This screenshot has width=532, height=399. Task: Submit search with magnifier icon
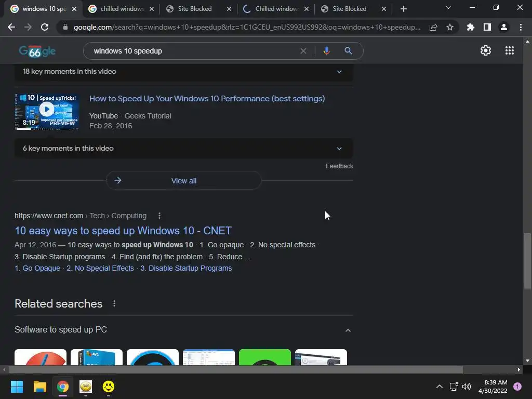(x=348, y=51)
